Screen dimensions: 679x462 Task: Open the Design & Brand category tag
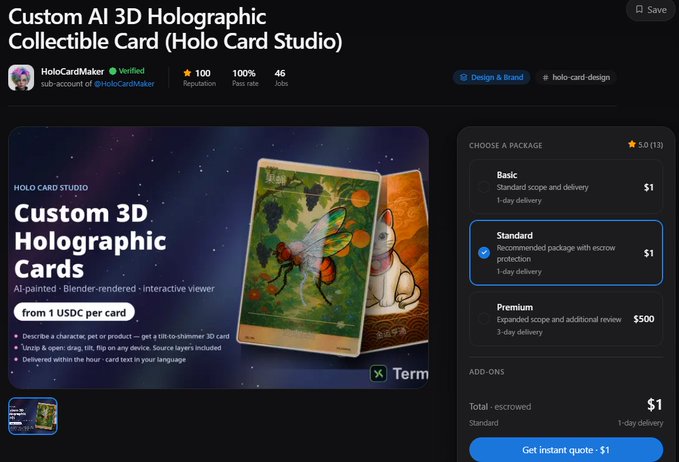(x=491, y=78)
